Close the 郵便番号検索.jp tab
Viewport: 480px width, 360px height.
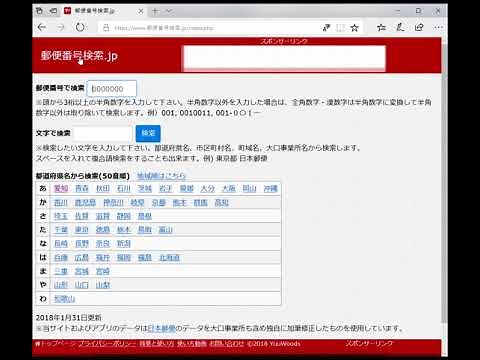point(141,11)
